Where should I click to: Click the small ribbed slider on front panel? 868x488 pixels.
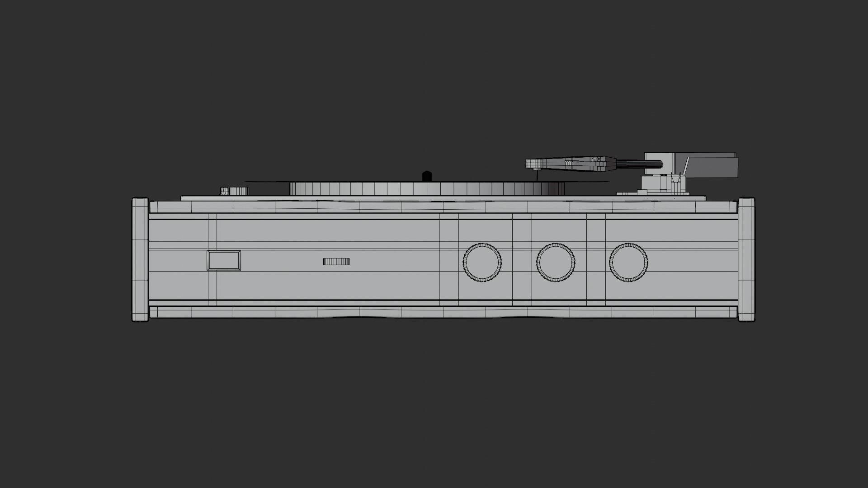pyautogui.click(x=336, y=261)
